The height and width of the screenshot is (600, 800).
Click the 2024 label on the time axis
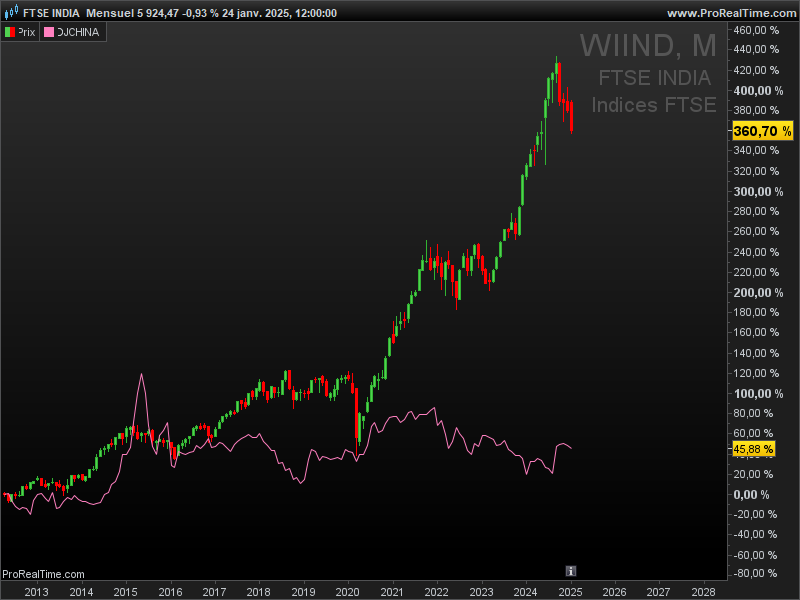[526, 592]
